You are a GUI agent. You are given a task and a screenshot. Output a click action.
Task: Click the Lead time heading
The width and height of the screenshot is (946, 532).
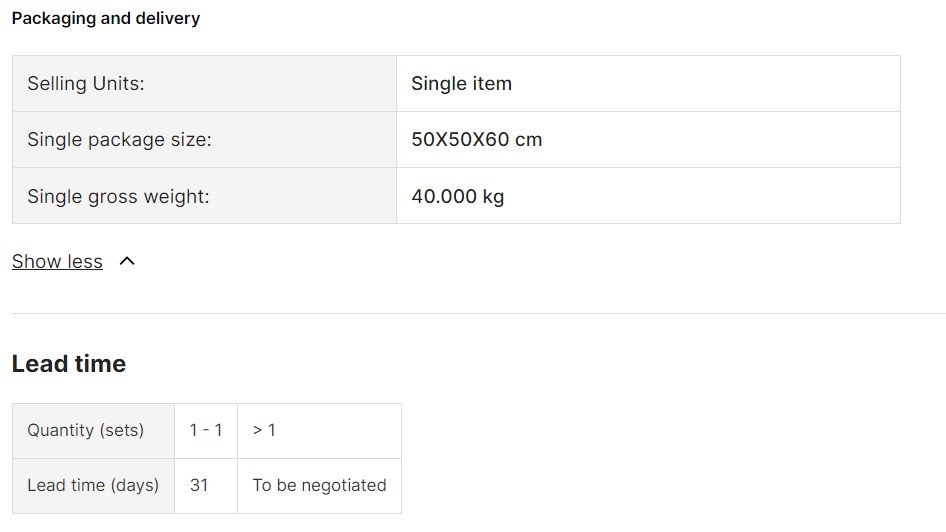coord(69,364)
